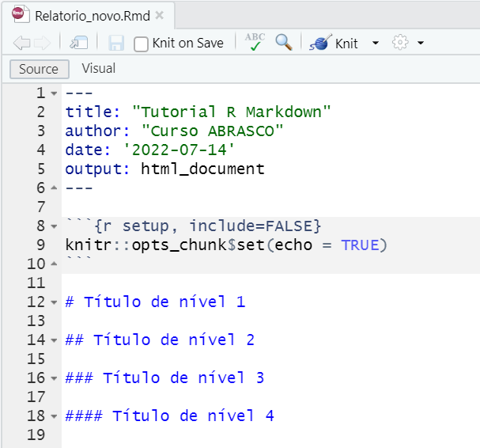Close the Relatorio_novo.Rmd tab

coord(160,16)
